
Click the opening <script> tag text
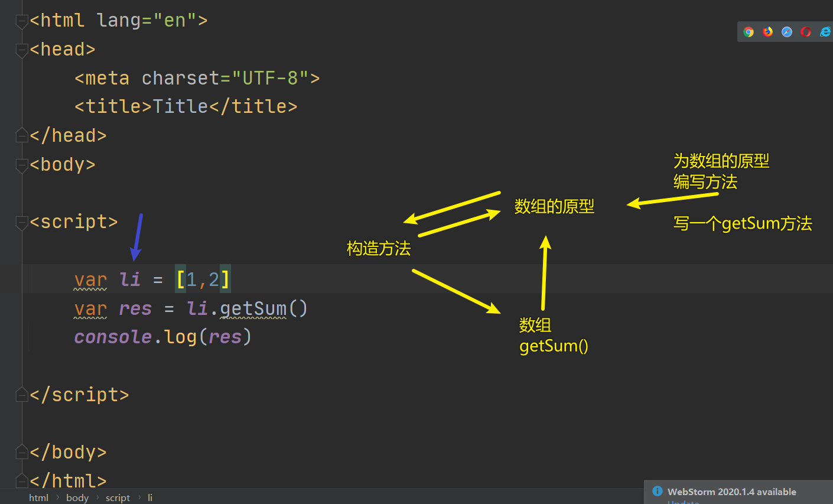coord(74,222)
